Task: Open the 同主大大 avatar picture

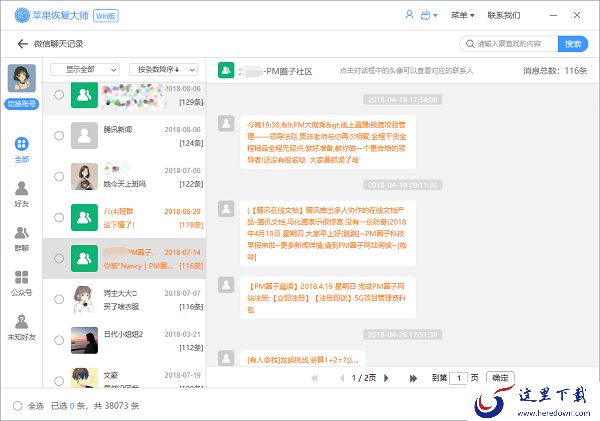Action: point(85,299)
